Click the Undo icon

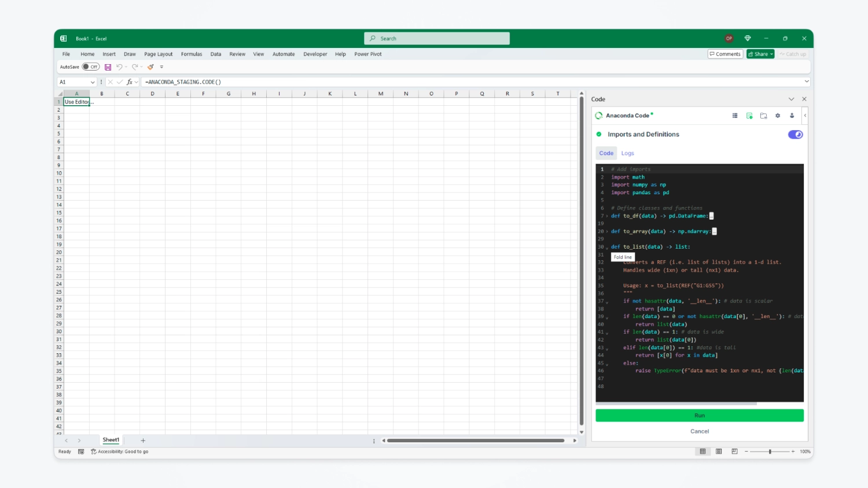(x=119, y=67)
